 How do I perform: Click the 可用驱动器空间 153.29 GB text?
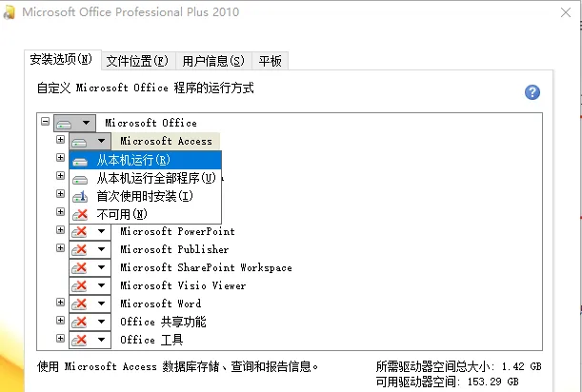tap(447, 382)
